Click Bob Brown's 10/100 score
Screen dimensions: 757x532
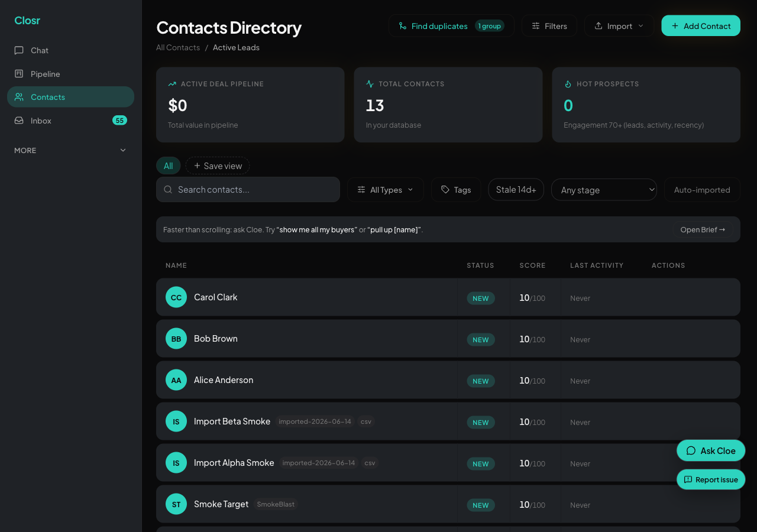coord(532,339)
